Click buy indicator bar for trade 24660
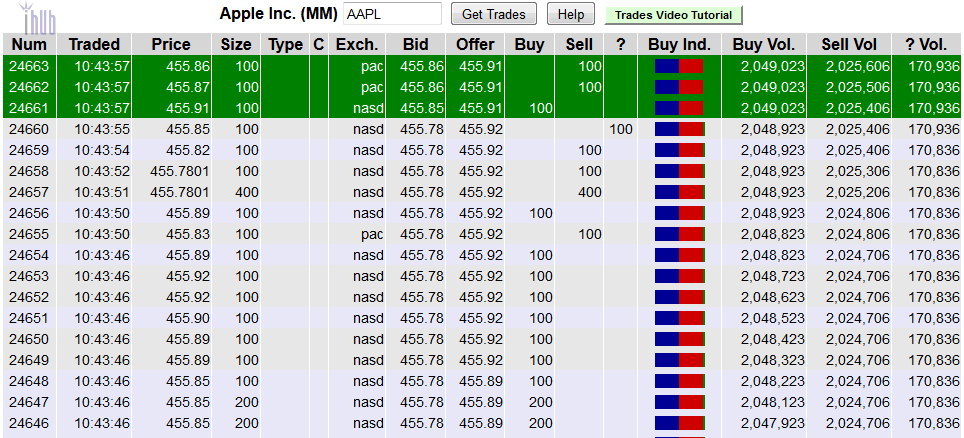This screenshot has width=964, height=438. [x=679, y=129]
